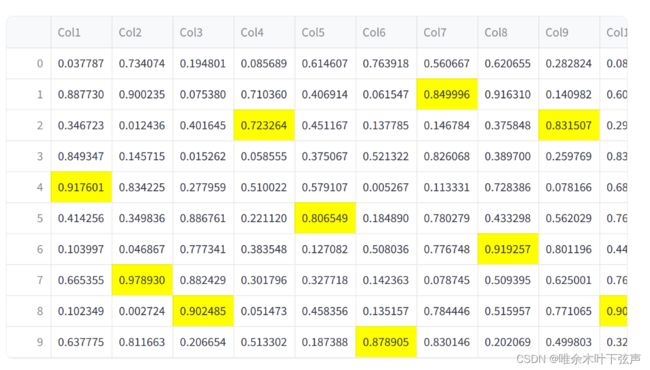This screenshot has height=370, width=650.
Task: Select highlighted cell 0.831507
Action: 569,125
